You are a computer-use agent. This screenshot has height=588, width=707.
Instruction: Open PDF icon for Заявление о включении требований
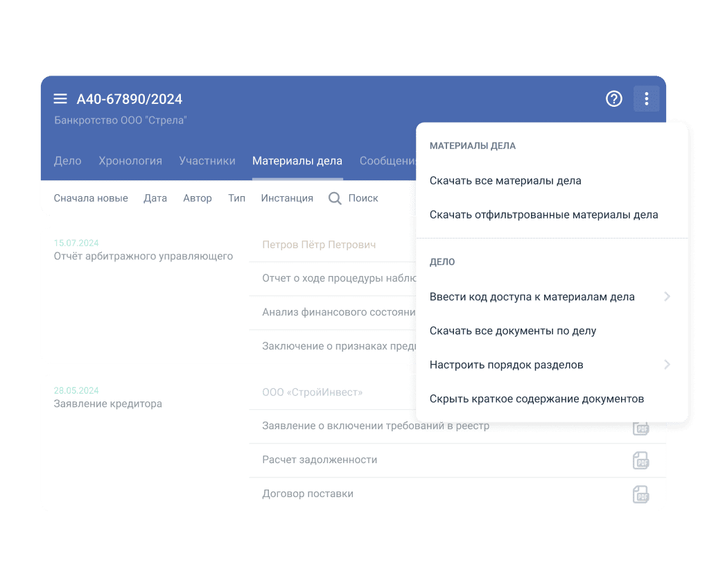click(640, 429)
